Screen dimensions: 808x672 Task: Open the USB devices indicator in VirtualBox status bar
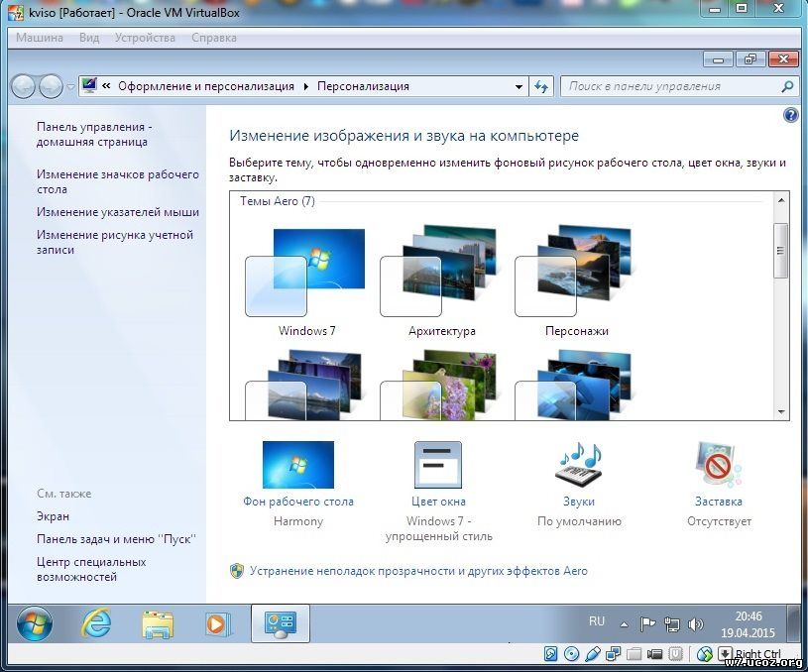pyautogui.click(x=593, y=654)
